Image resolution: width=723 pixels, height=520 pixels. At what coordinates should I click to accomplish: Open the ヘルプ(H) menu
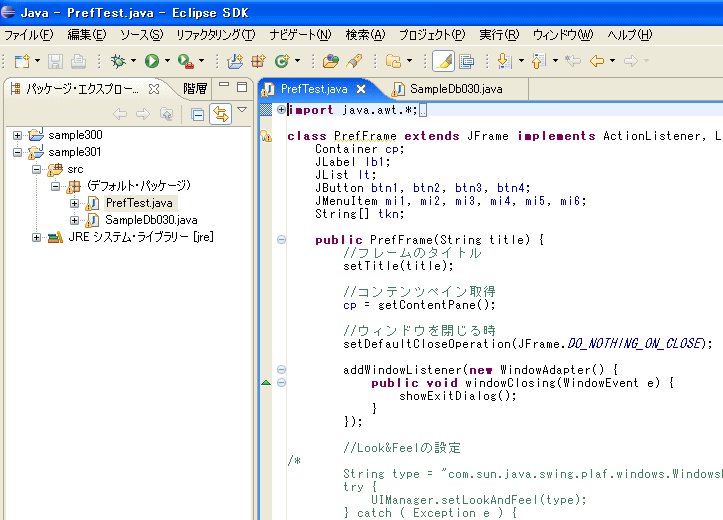tap(629, 35)
